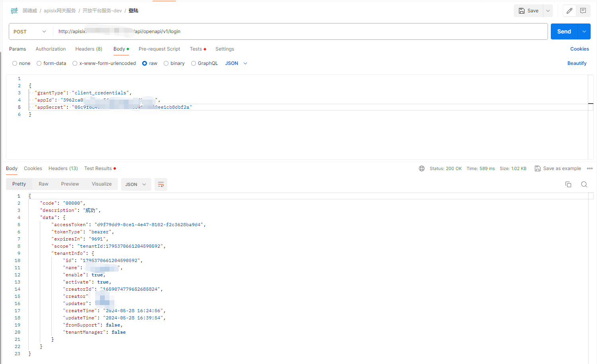
Task: Open the POST method dropdown
Action: coord(30,31)
